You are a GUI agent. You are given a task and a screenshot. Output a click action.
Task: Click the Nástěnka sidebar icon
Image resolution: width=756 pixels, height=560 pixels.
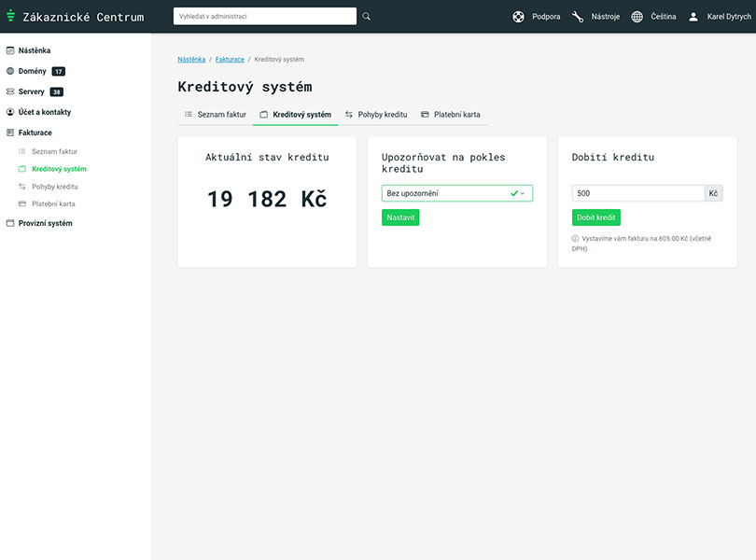[x=10, y=50]
